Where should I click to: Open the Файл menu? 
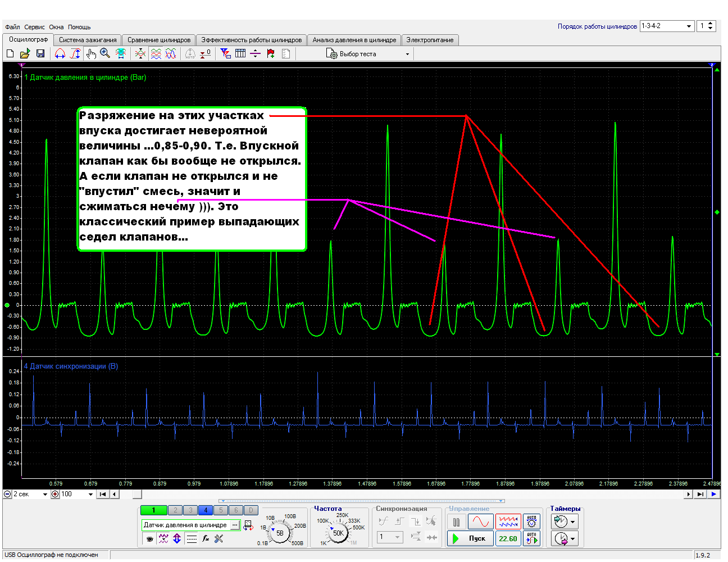12,27
